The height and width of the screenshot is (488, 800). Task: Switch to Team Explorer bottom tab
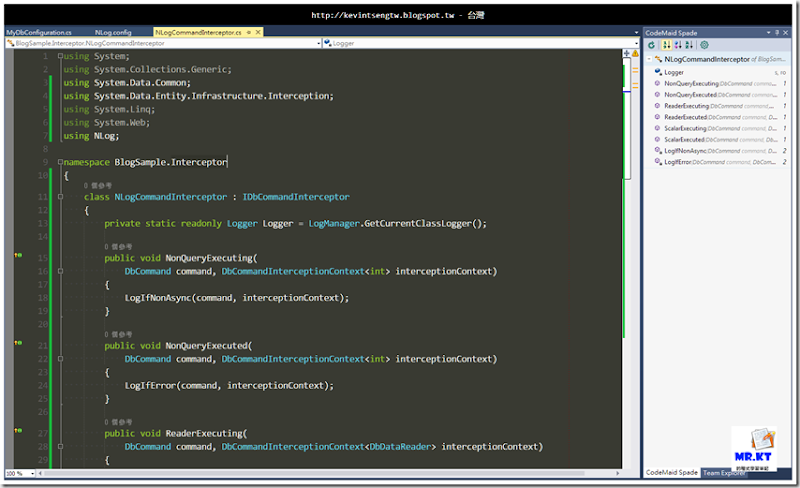point(723,473)
